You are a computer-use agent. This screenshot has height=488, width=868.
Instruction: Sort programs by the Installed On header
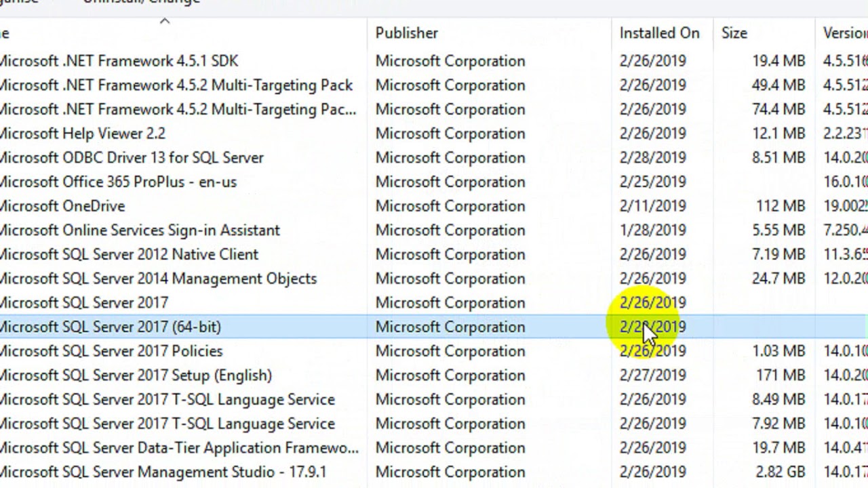(x=659, y=33)
